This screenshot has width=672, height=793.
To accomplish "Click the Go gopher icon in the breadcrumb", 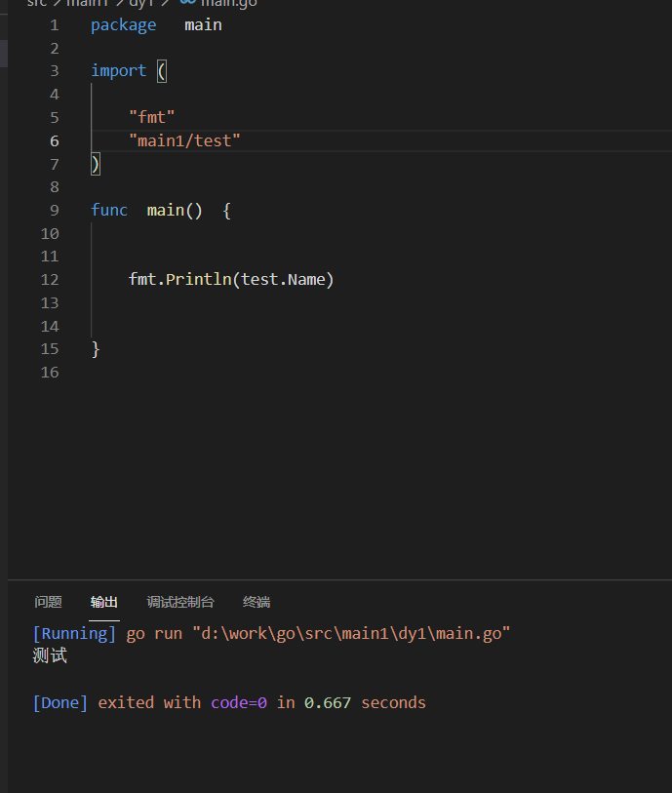I will pyautogui.click(x=188, y=4).
